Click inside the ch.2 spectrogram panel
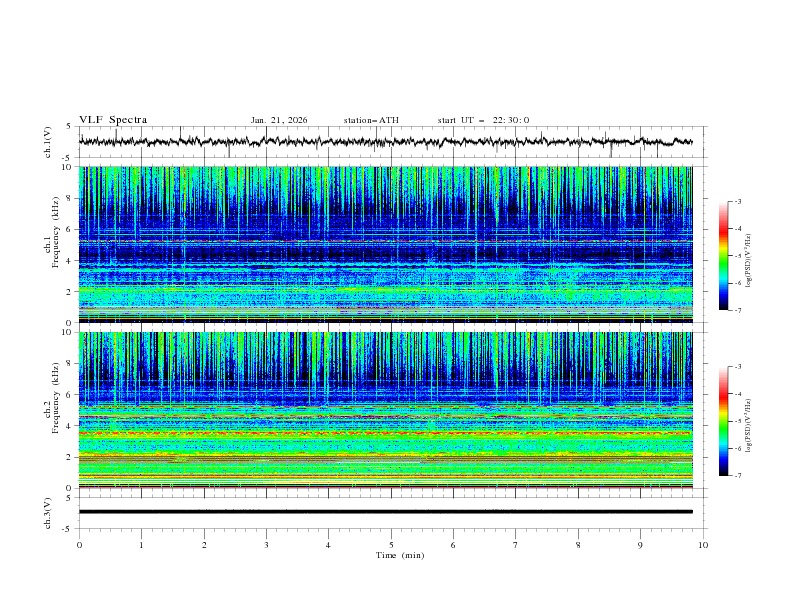The width and height of the screenshot is (792, 612). (x=385, y=410)
